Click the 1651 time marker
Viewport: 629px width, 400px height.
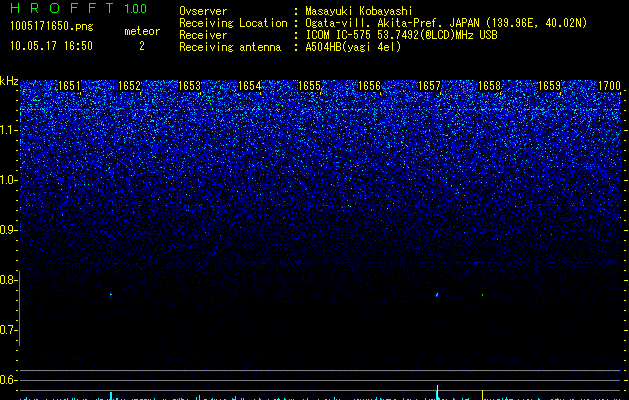click(69, 86)
